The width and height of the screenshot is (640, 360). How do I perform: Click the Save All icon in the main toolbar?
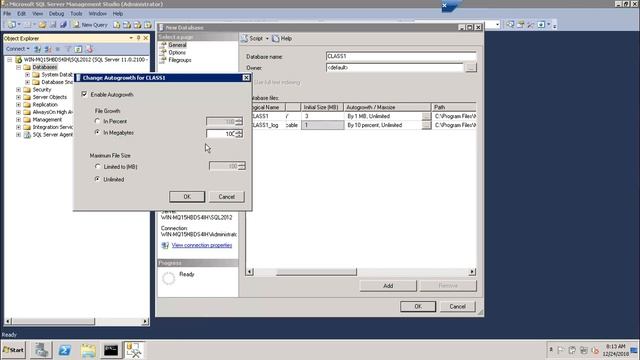[x=63, y=25]
